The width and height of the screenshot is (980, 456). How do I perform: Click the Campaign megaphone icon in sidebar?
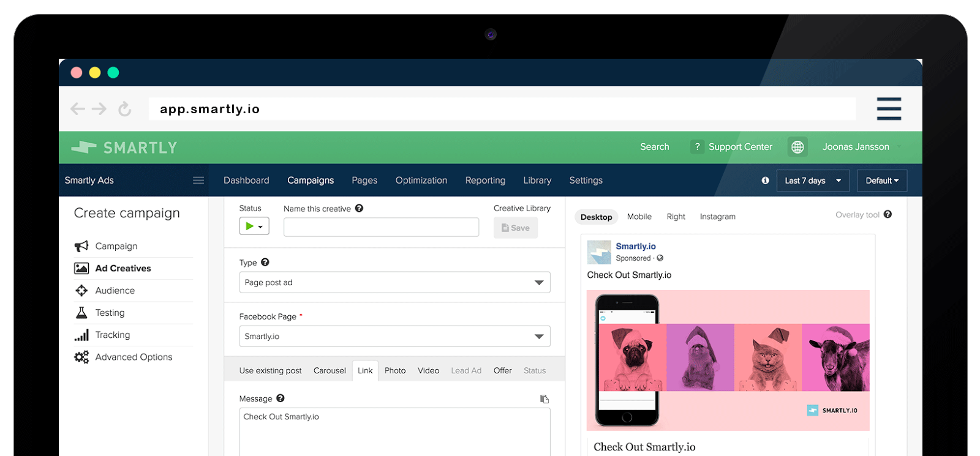81,246
